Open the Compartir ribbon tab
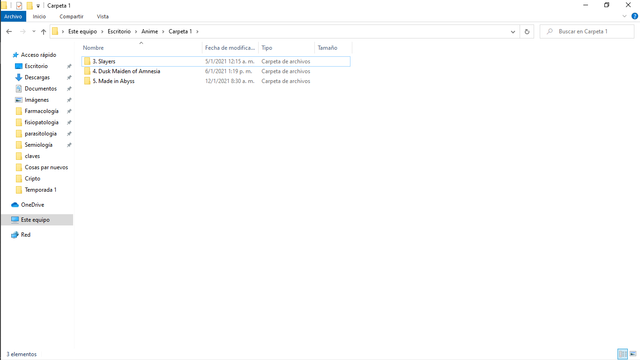 tap(71, 17)
